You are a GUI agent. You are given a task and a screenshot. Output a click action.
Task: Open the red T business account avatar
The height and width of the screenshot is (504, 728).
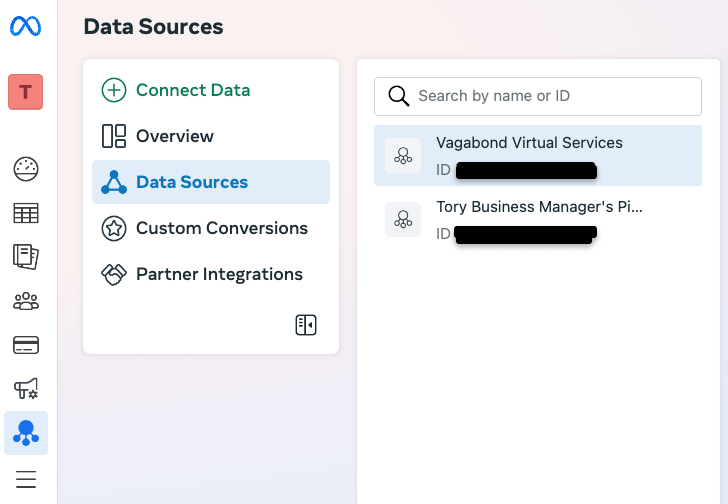26,92
